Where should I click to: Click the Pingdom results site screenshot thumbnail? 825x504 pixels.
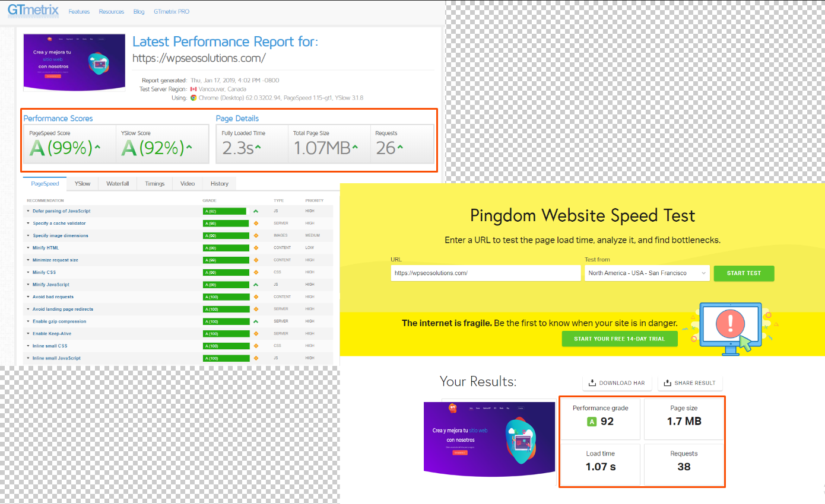pos(491,439)
